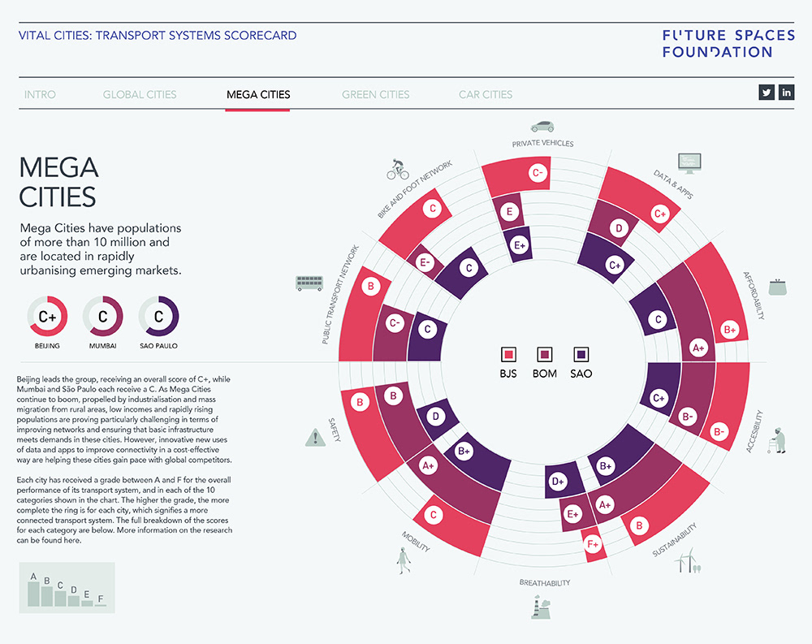Screen dimensions: 812x644
Task: Click the safety warning triangle icon
Action: [314, 439]
